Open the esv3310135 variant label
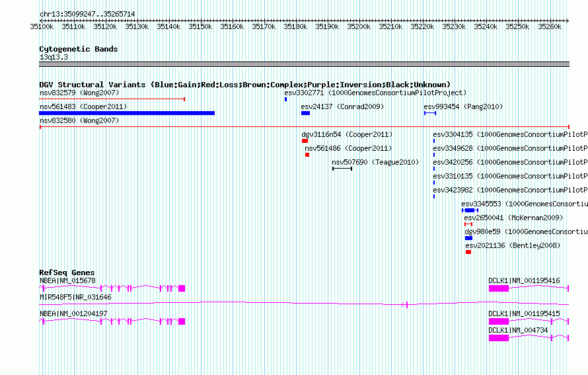 511,176
